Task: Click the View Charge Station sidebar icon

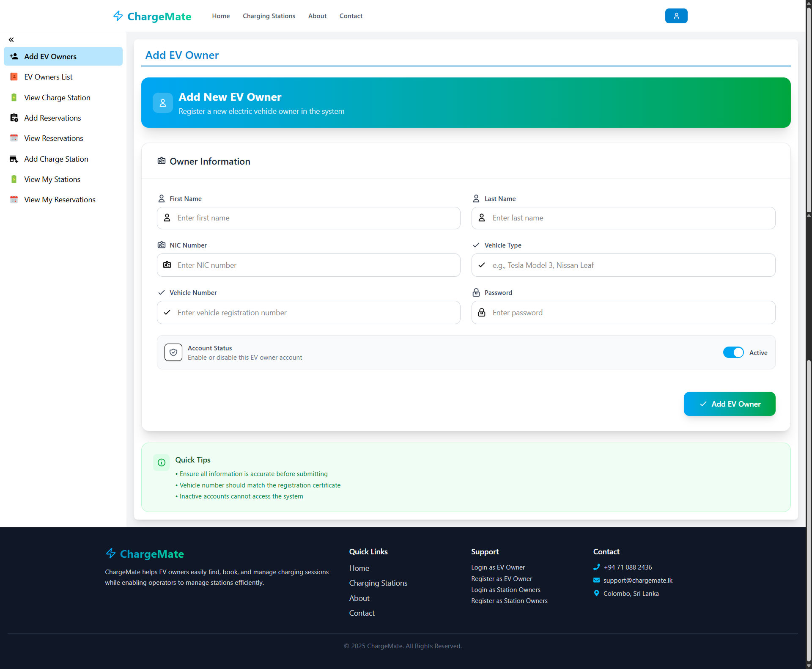Action: [14, 97]
